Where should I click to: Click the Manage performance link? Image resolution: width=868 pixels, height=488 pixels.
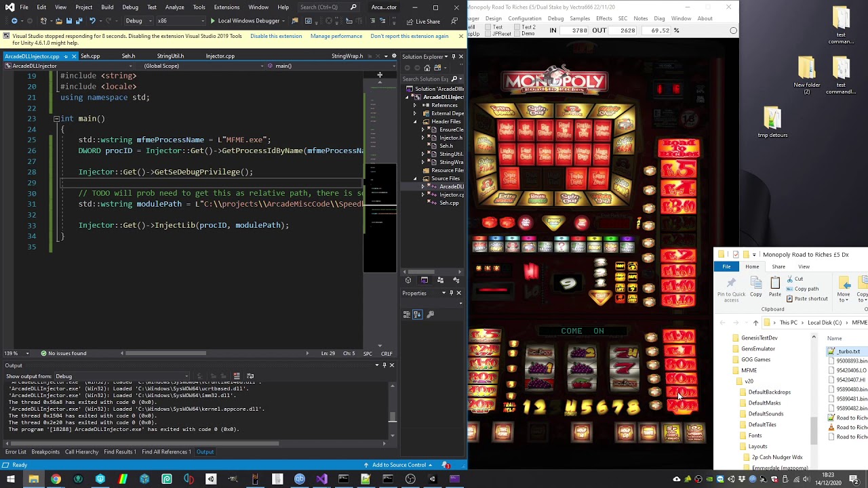[336, 36]
